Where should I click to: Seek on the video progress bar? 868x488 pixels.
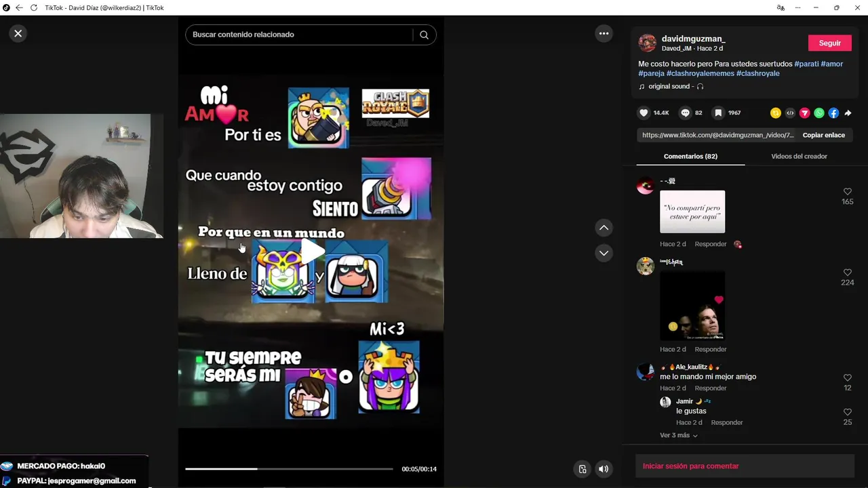[289, 469]
